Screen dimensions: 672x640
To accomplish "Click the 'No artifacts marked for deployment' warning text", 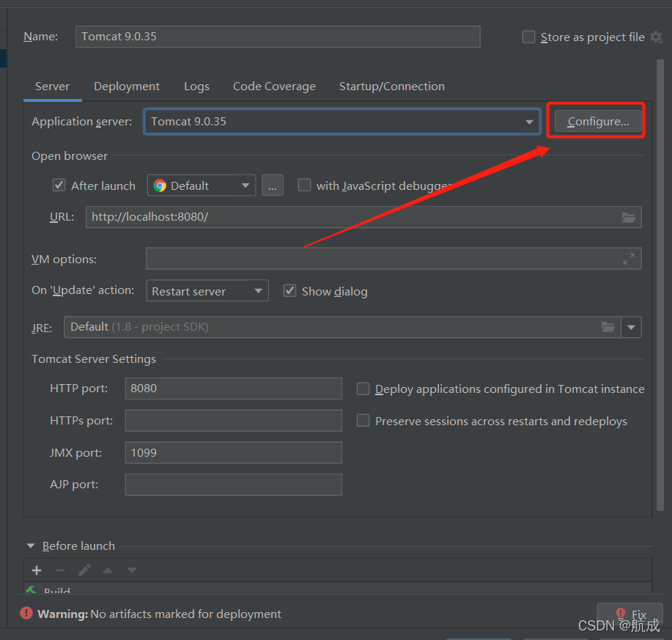I will point(185,614).
